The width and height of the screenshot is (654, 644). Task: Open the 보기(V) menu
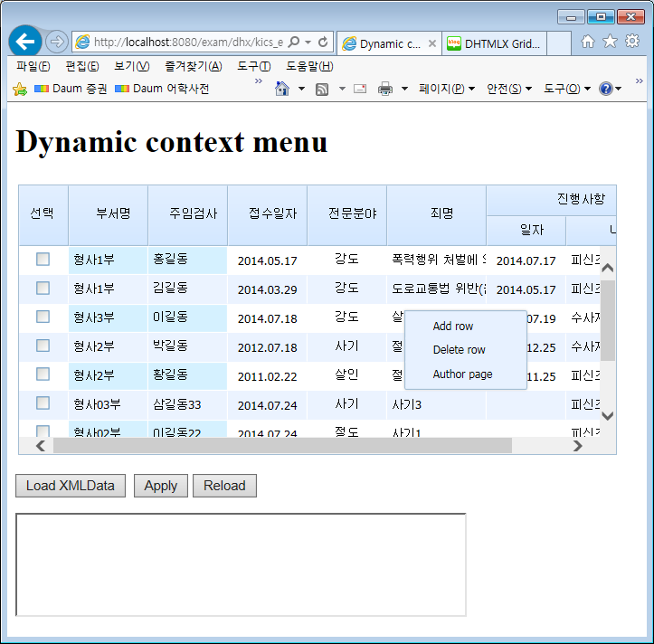pyautogui.click(x=132, y=66)
